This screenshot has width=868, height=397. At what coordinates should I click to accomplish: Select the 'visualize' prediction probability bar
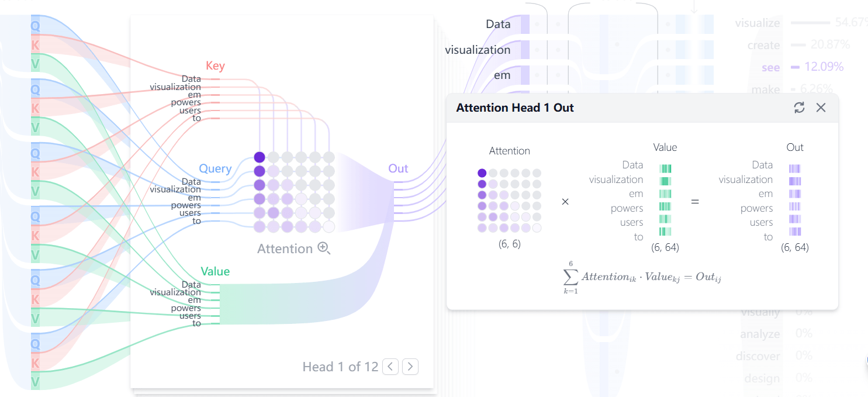click(810, 23)
